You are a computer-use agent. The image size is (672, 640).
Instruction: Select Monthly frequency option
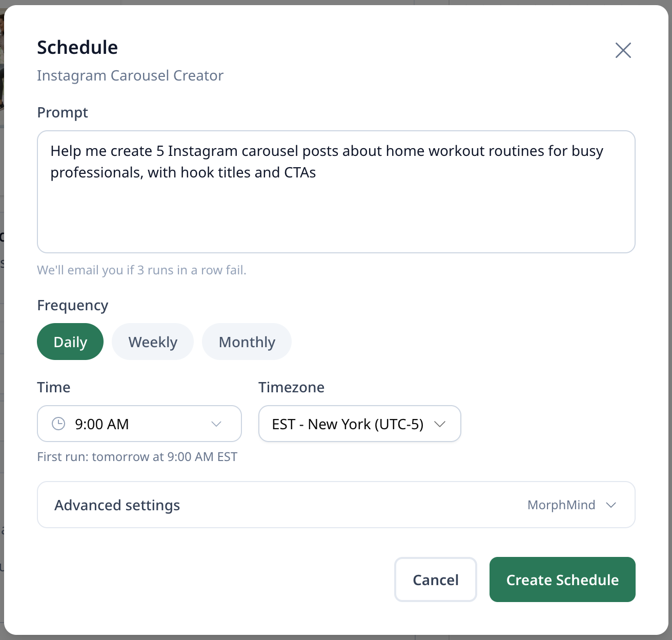(x=247, y=342)
